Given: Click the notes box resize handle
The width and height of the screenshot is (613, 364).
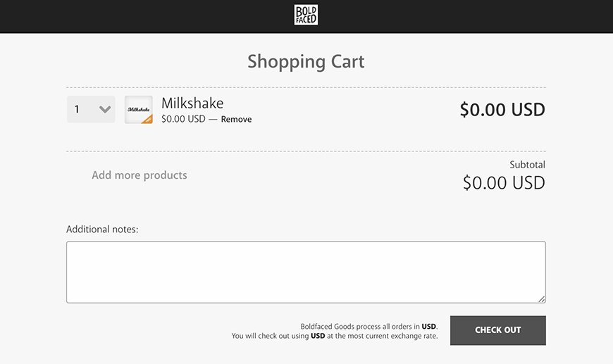Looking at the screenshot, I should 542,299.
